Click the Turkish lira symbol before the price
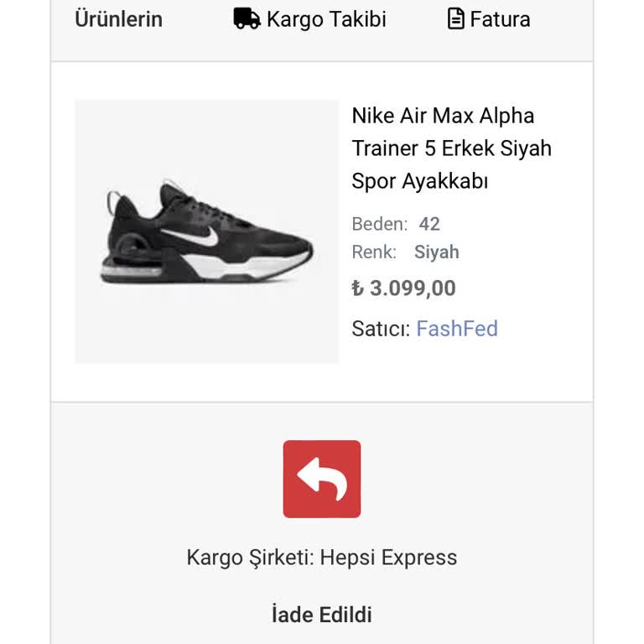Screen dimensions: 644x644 pyautogui.click(x=358, y=288)
